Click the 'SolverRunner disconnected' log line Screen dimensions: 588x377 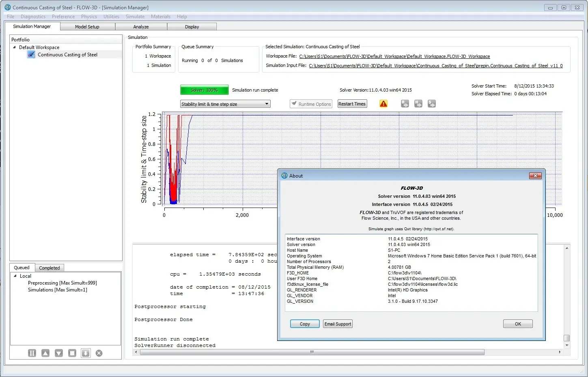tap(175, 345)
